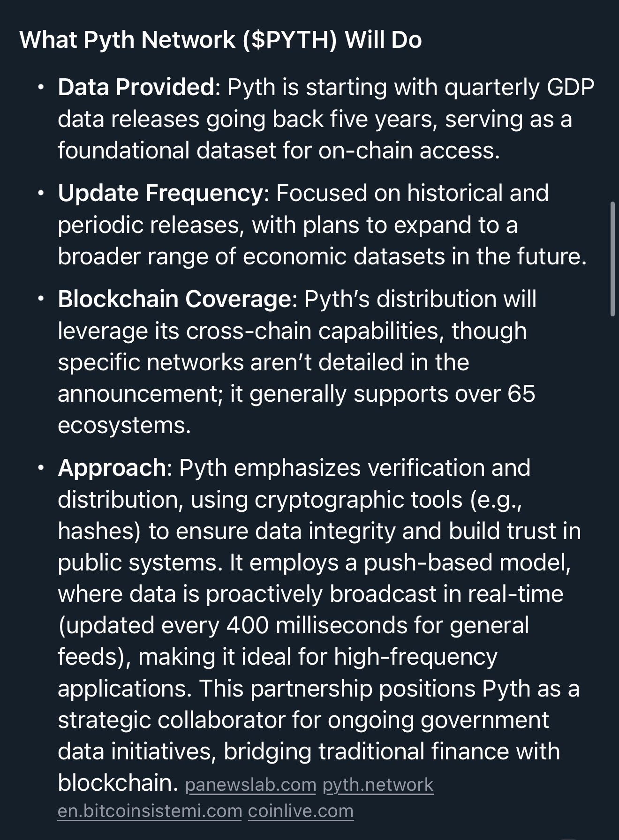
Task: Click the bold 'Approach' label
Action: [112, 468]
